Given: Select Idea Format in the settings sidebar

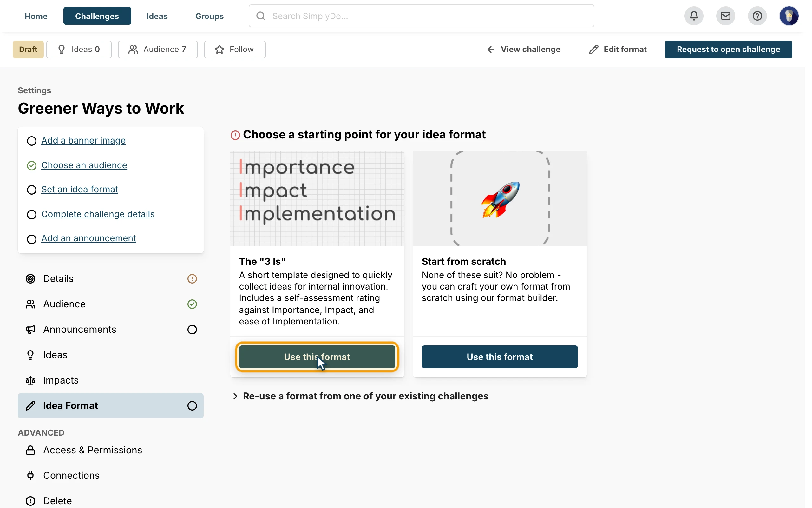Looking at the screenshot, I should (x=111, y=405).
